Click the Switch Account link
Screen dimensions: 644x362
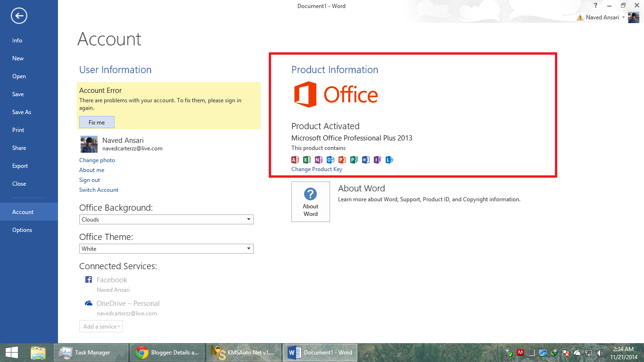coord(99,190)
